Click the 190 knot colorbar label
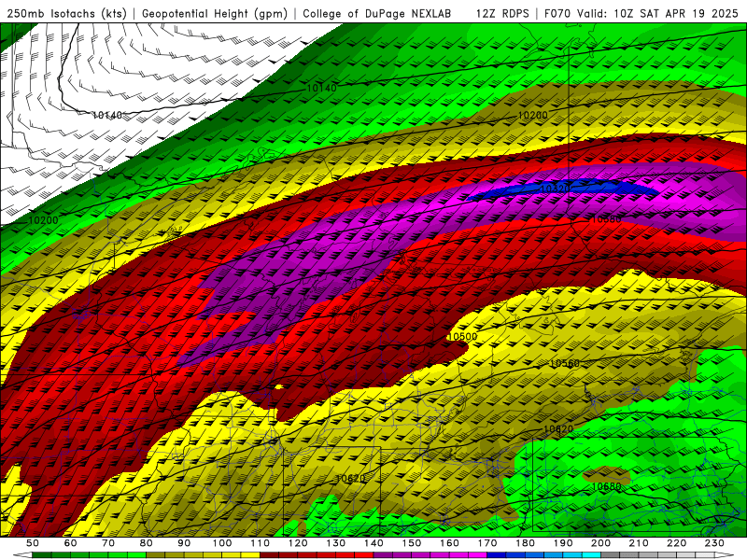The width and height of the screenshot is (747, 560). [563, 543]
